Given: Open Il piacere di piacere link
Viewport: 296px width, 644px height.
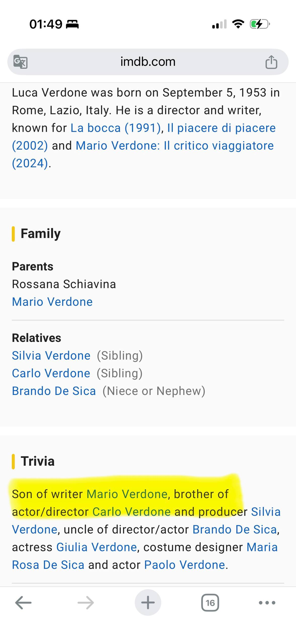Looking at the screenshot, I should 144,137.
